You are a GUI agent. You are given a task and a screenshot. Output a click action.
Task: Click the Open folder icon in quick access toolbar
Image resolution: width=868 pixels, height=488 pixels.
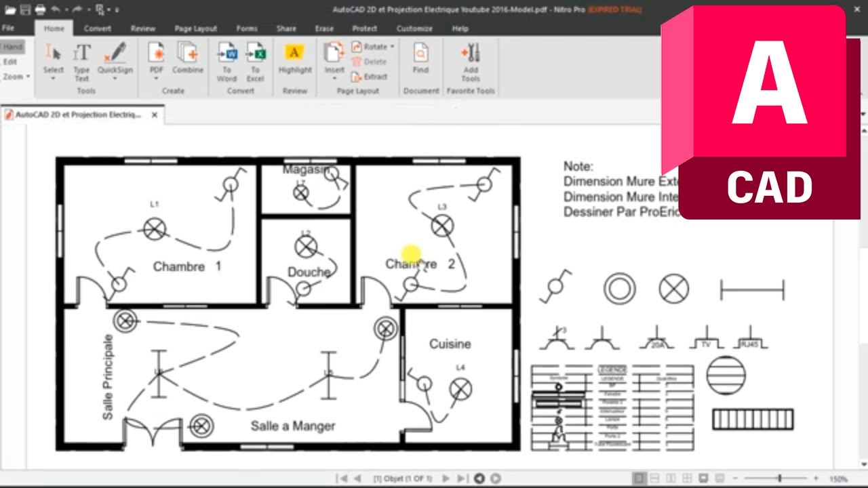click(9, 9)
